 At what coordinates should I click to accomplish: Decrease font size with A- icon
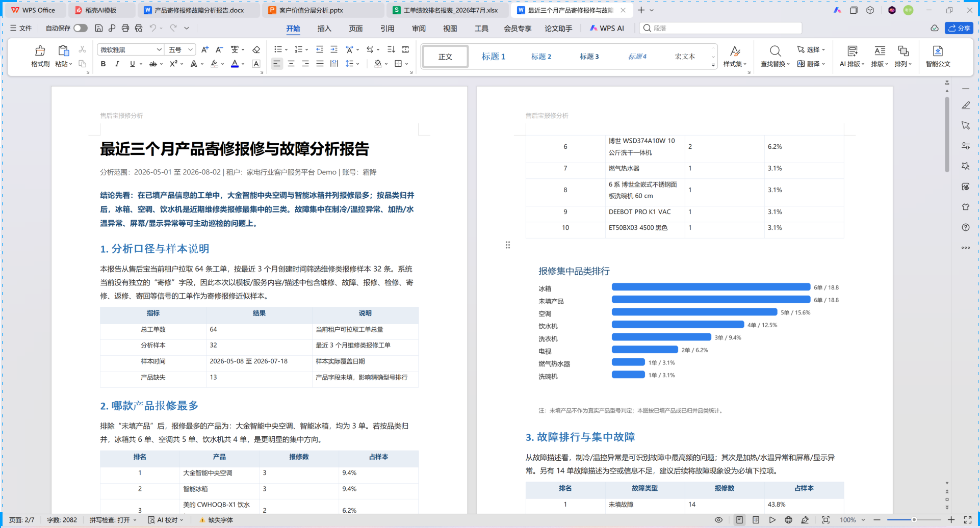[219, 49]
